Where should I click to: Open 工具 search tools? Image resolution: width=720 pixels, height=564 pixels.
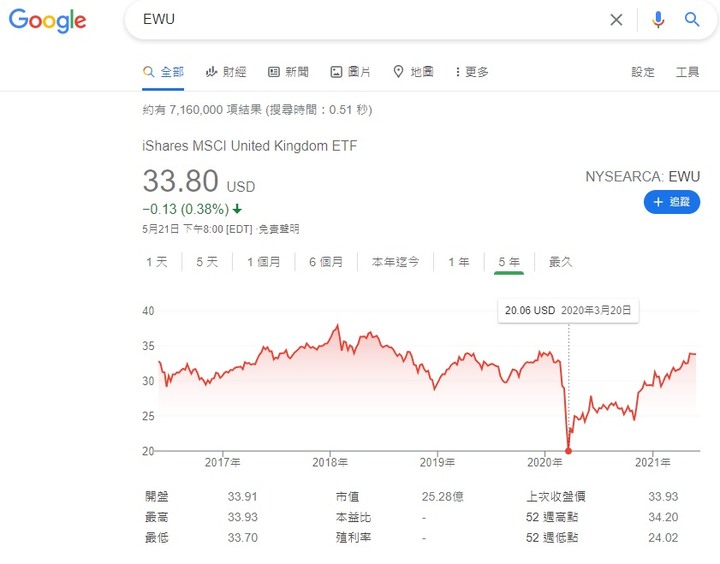coord(687,72)
